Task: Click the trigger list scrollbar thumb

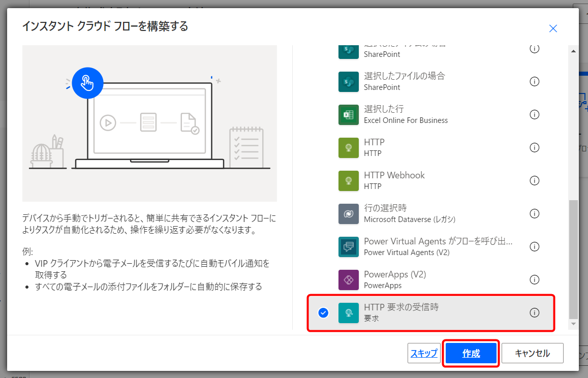Action: click(573, 259)
